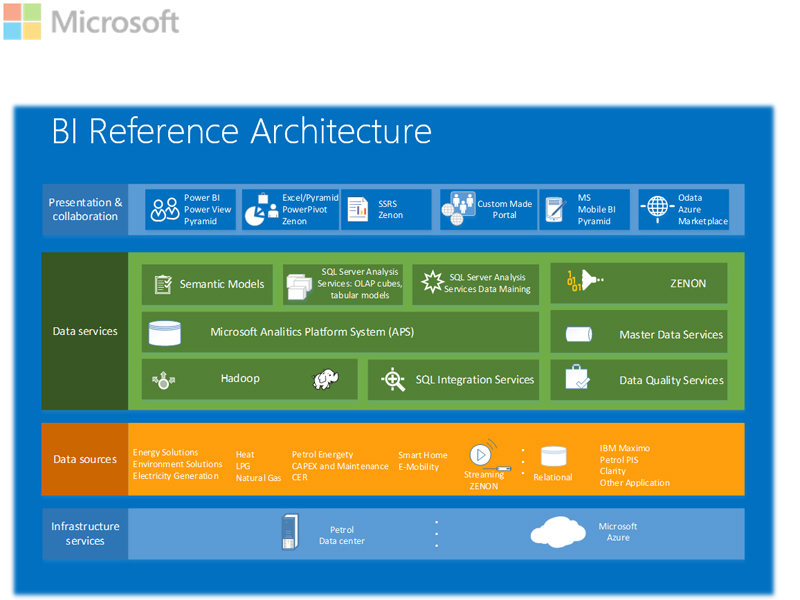Screen dimensions: 800x600
Task: Click the Microsoft four-square logo
Action: coord(22,21)
